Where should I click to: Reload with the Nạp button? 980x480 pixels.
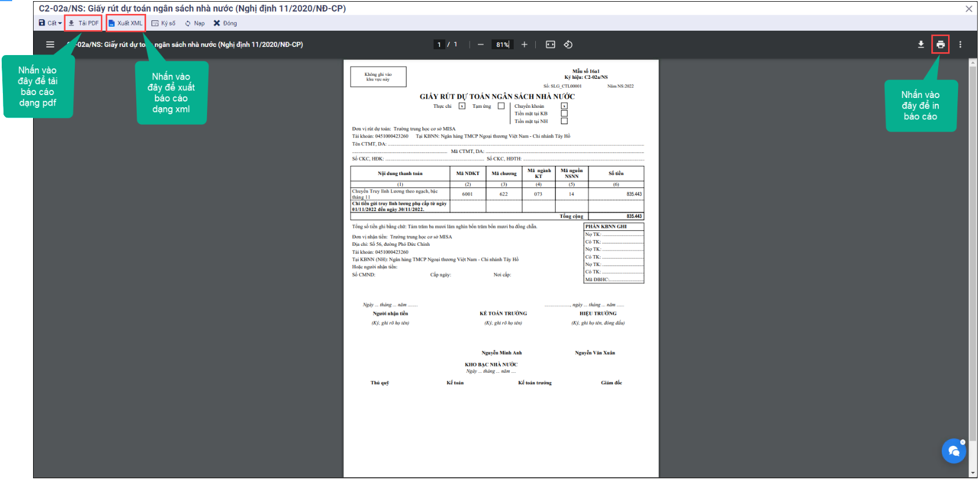195,23
